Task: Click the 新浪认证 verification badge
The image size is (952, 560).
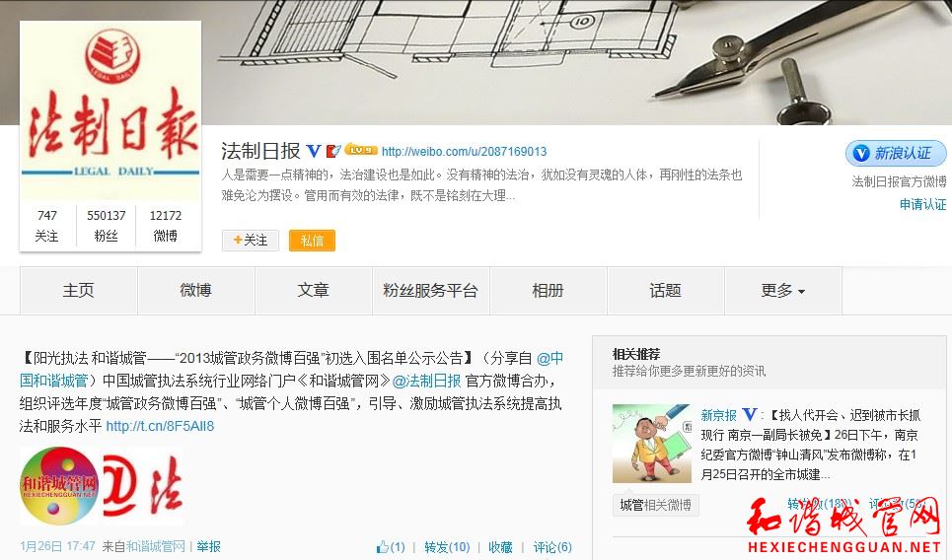Action: point(896,154)
